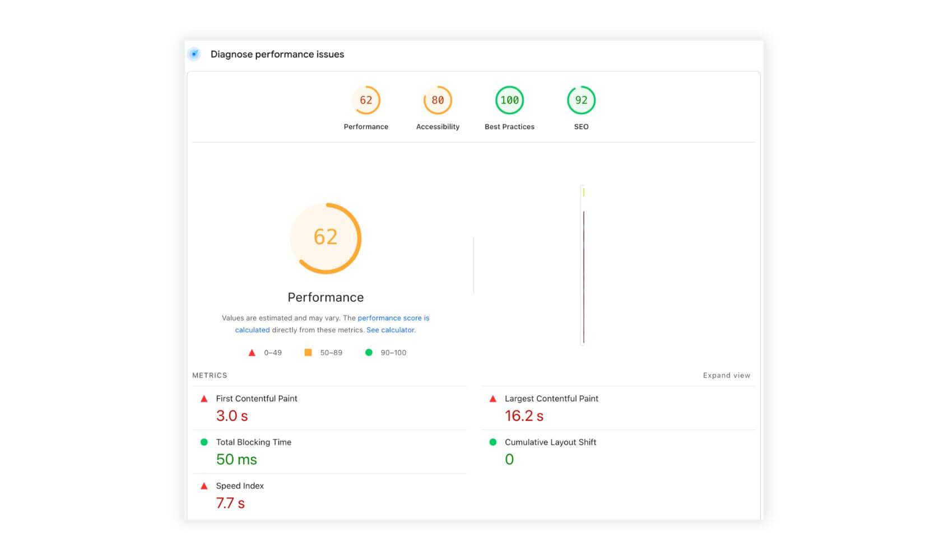Viewport: 948px width, 560px height.
Task: Click the Lighthouse logo icon
Action: click(194, 54)
